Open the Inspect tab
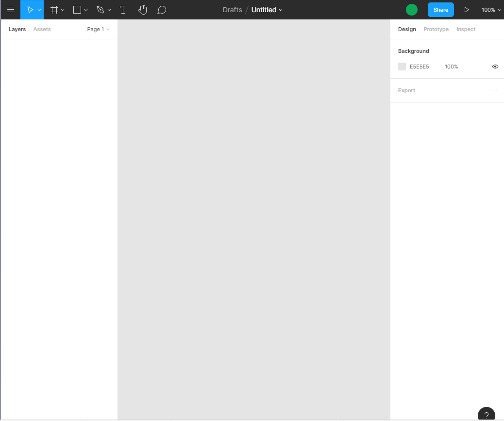The image size is (504, 421). 466,29
